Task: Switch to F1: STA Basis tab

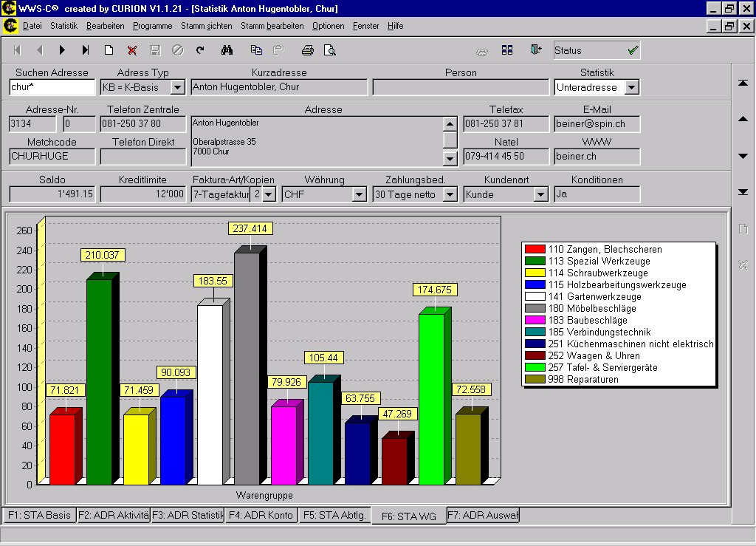Action: click(39, 515)
